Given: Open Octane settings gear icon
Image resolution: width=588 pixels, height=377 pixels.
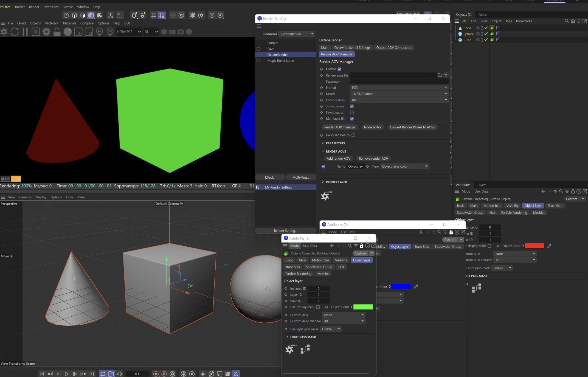Looking at the screenshot, I should coord(46,32).
